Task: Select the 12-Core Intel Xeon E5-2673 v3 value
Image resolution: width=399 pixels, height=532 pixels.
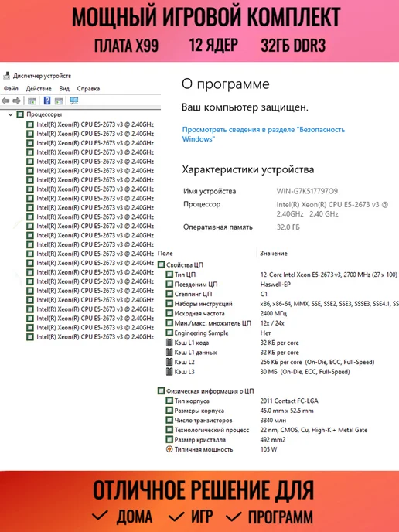Action: point(329,275)
